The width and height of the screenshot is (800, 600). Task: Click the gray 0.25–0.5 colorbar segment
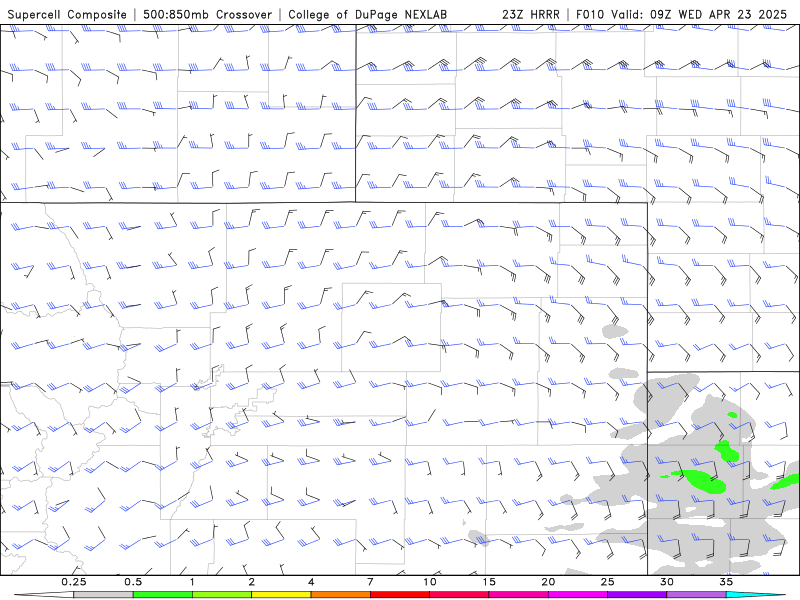click(103, 595)
